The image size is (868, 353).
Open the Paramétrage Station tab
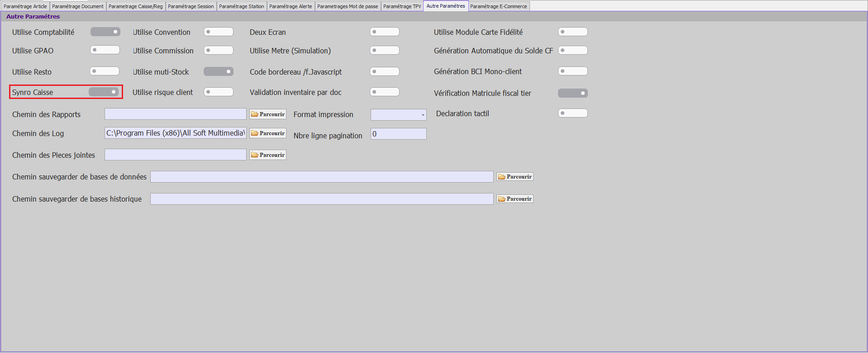242,6
